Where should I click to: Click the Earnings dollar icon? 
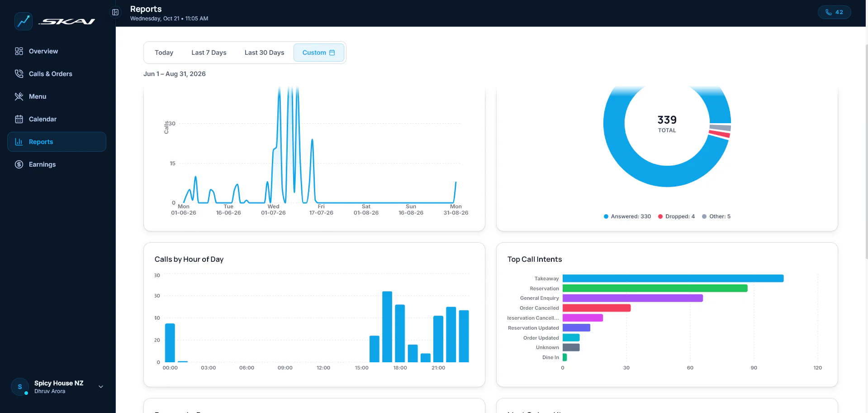[19, 164]
